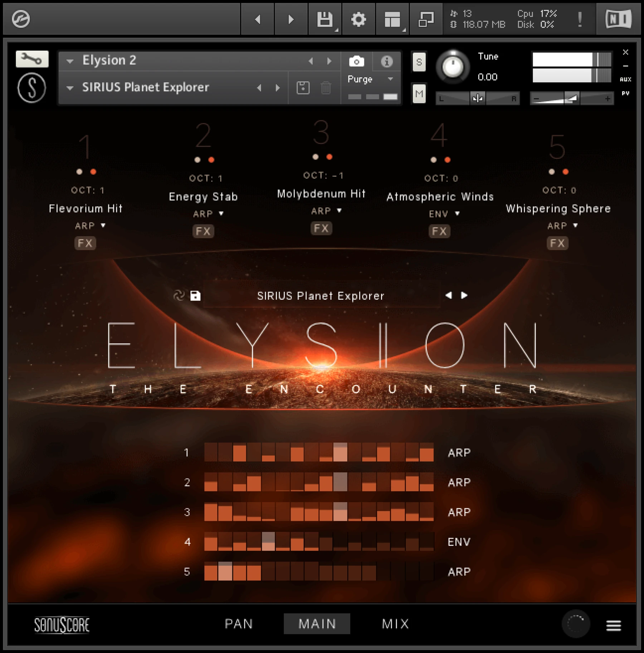Click the volume slider under the meters
This screenshot has width=644, height=653.
pos(572,98)
